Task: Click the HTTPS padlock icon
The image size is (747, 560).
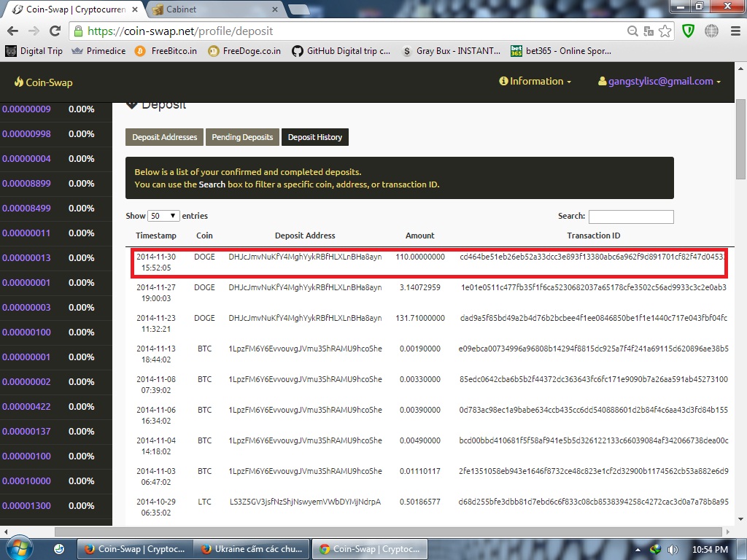Action: point(78,31)
